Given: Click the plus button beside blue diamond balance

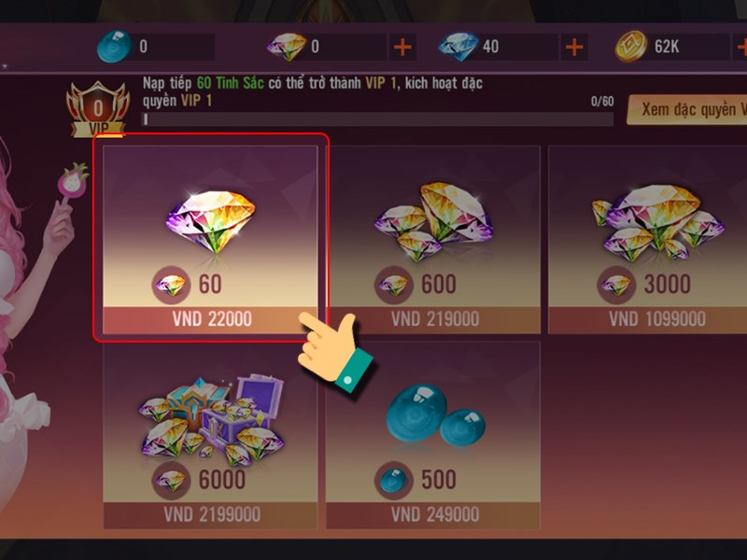Looking at the screenshot, I should [x=574, y=47].
